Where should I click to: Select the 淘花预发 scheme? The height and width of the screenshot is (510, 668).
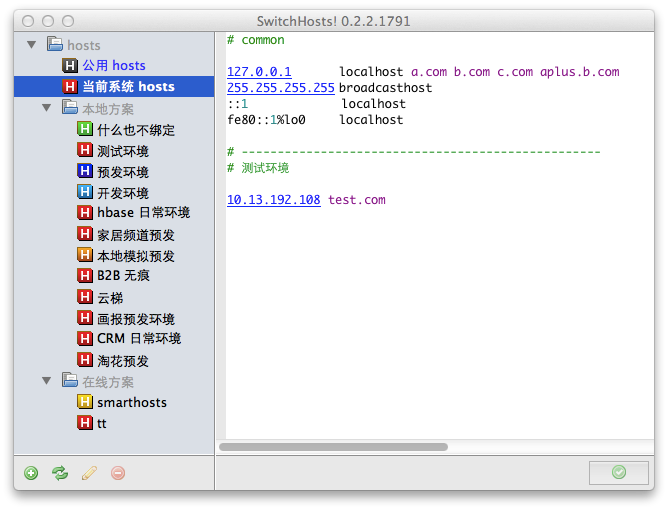click(123, 360)
